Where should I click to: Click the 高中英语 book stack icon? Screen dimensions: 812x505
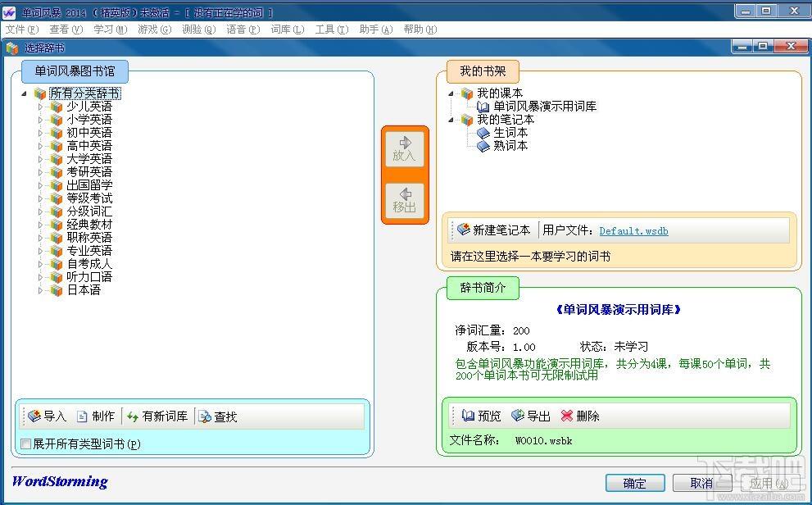[57, 146]
